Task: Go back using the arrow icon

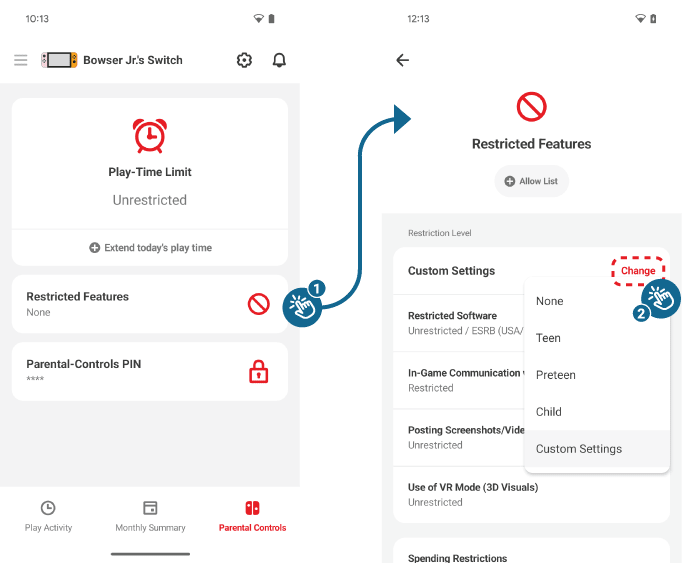Action: [x=403, y=60]
